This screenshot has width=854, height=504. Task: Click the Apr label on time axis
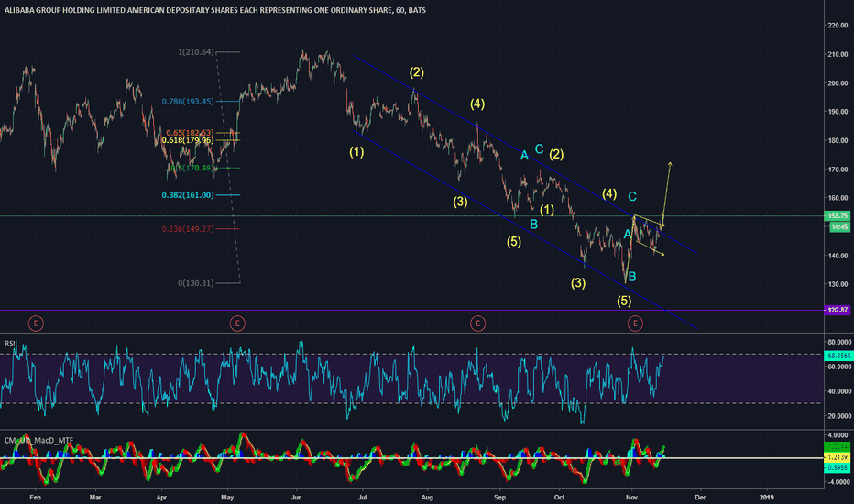tap(161, 498)
